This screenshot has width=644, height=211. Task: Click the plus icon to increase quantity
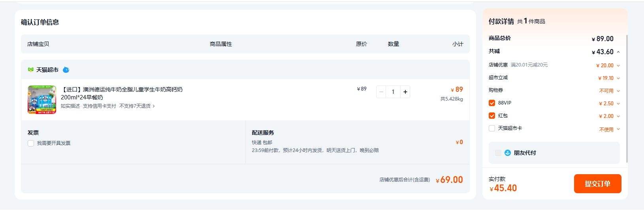point(405,92)
